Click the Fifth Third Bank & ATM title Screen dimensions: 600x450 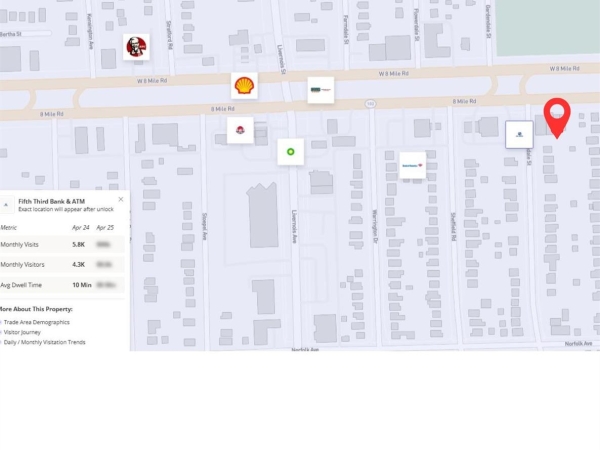click(52, 201)
